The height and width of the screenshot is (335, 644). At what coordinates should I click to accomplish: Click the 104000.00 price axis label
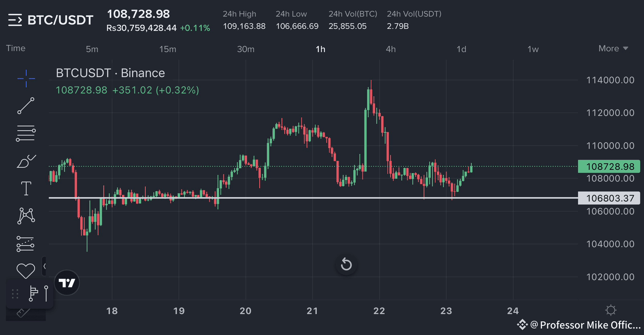point(610,244)
